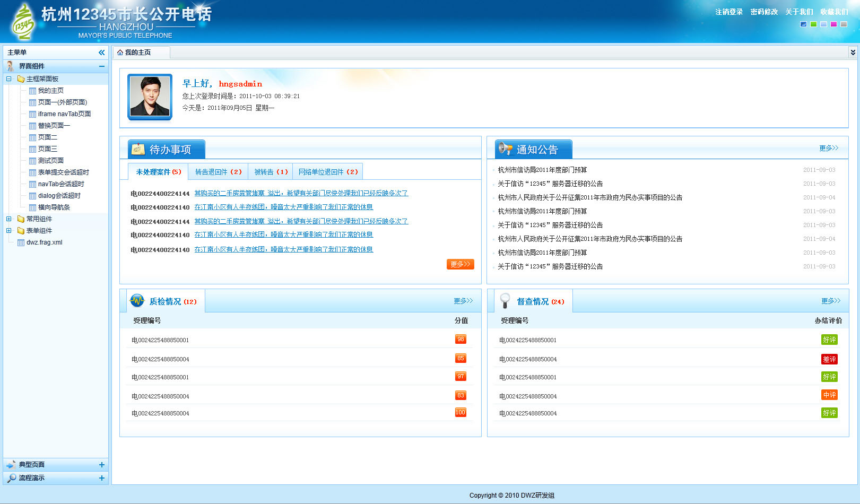Click the score badge 100
This screenshot has width=860, height=504.
click(x=461, y=413)
